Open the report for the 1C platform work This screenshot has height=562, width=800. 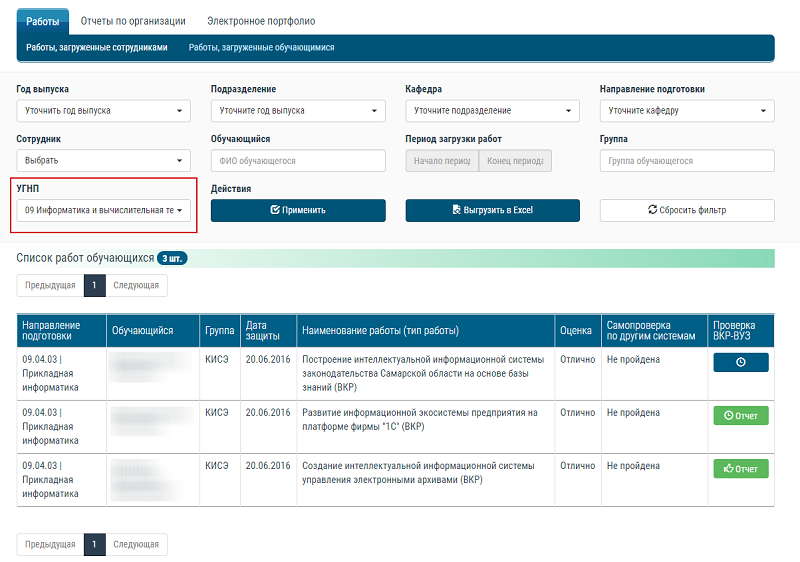(x=740, y=415)
